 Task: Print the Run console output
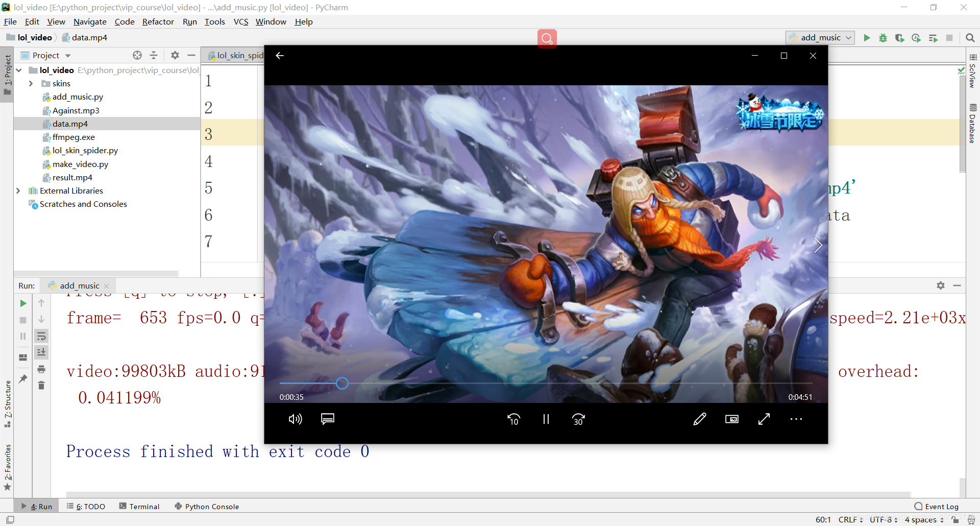tap(41, 369)
